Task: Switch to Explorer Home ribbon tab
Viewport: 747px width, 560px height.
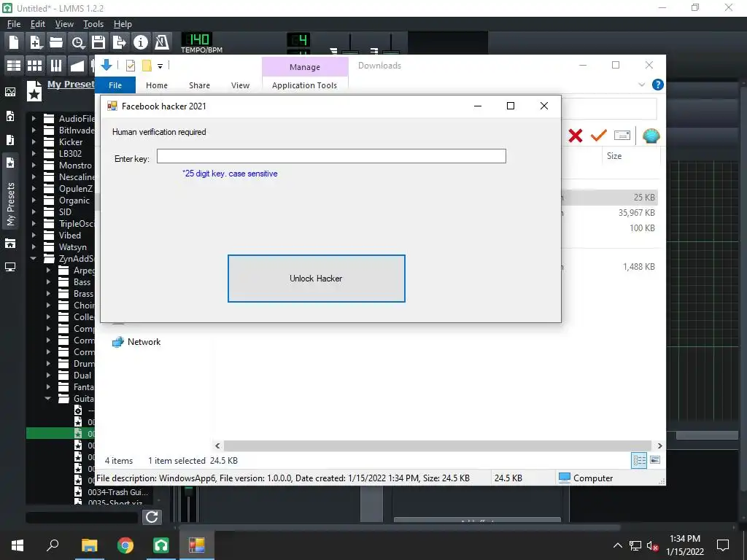Action: tap(157, 85)
